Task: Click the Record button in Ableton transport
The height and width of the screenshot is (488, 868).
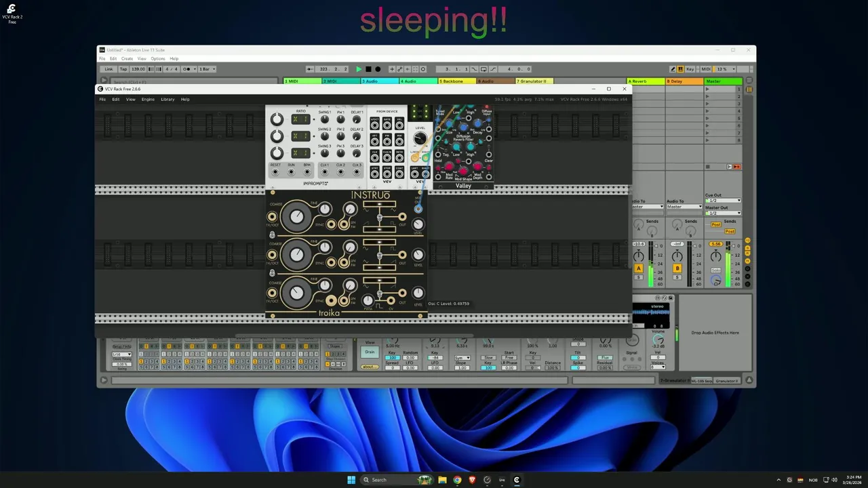Action: pos(378,69)
